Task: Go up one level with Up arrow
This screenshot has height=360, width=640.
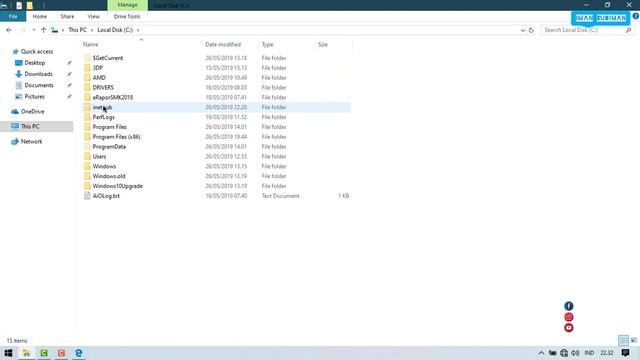Action: [x=43, y=30]
